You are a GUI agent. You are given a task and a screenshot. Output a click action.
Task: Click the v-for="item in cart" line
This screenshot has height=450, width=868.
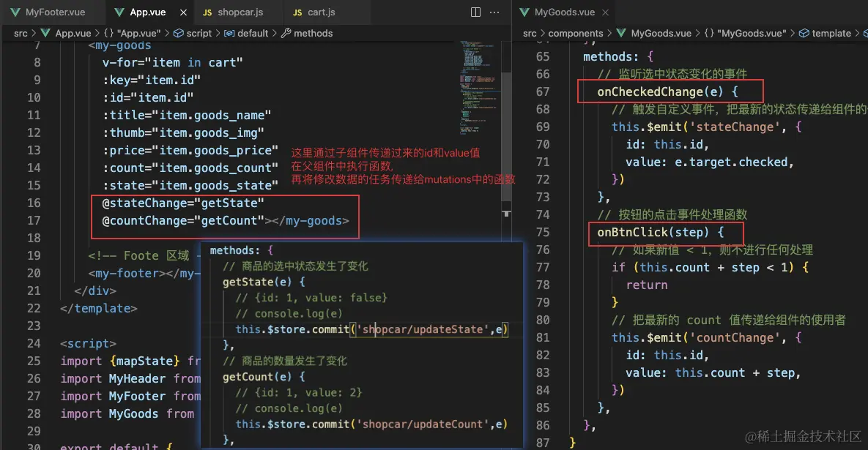[x=173, y=62]
